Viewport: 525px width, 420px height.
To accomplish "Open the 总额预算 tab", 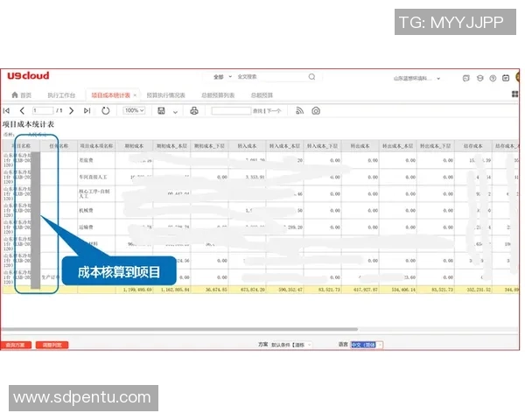I will tap(262, 95).
